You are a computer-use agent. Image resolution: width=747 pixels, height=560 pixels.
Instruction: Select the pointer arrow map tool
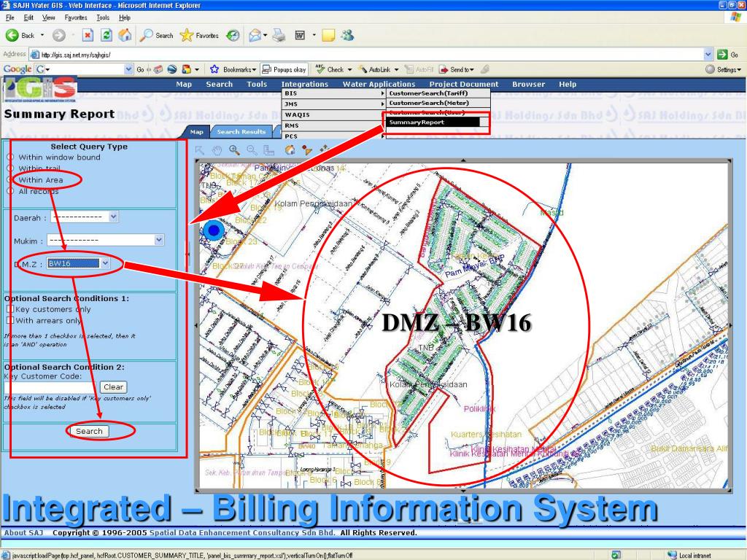[200, 150]
